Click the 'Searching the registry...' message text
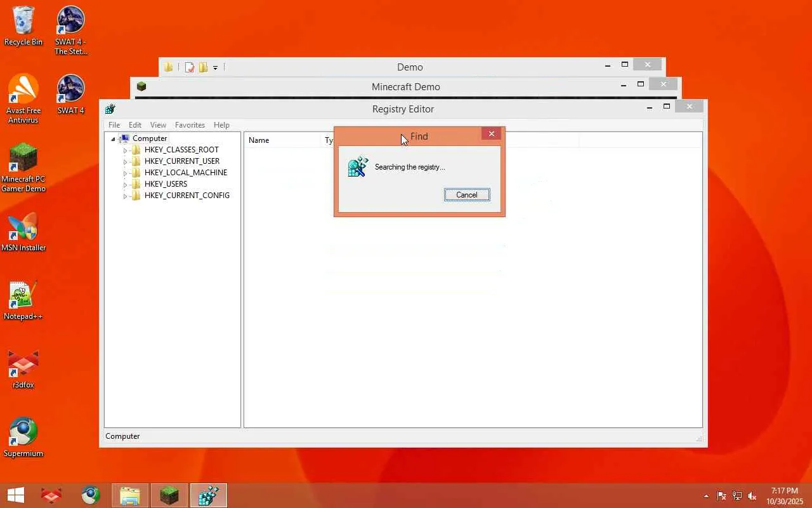 [410, 167]
